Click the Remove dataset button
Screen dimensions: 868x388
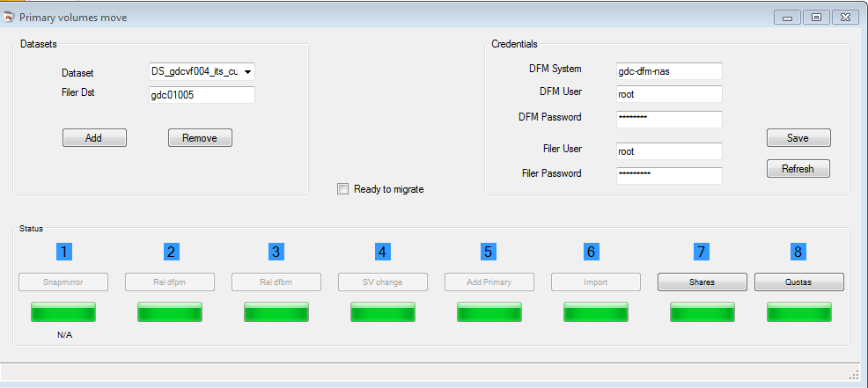pos(200,138)
